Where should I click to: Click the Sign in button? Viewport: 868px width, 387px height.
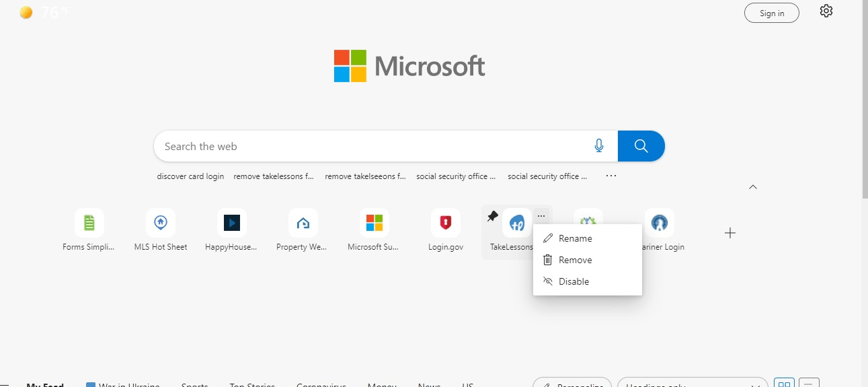[x=772, y=13]
